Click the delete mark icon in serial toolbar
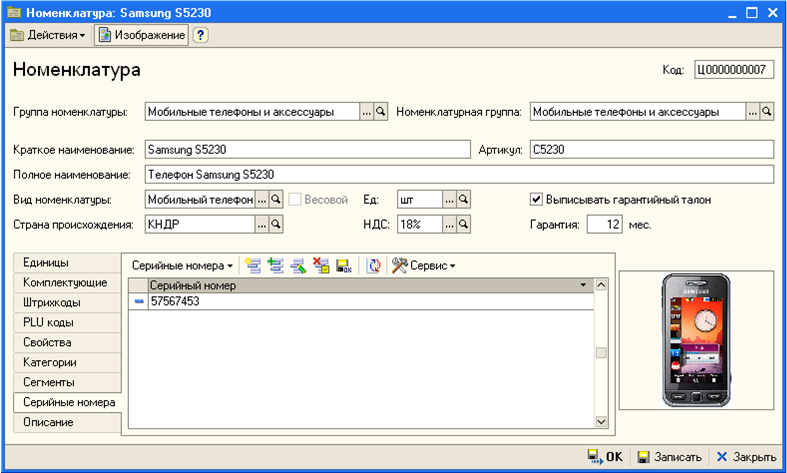This screenshot has height=473, width=787. tap(321, 265)
